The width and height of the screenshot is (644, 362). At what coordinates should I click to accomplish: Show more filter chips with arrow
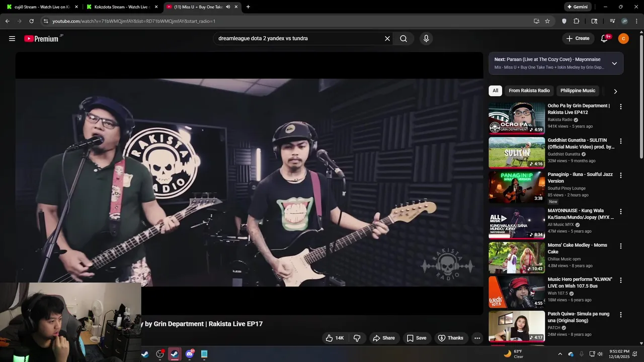(x=615, y=91)
